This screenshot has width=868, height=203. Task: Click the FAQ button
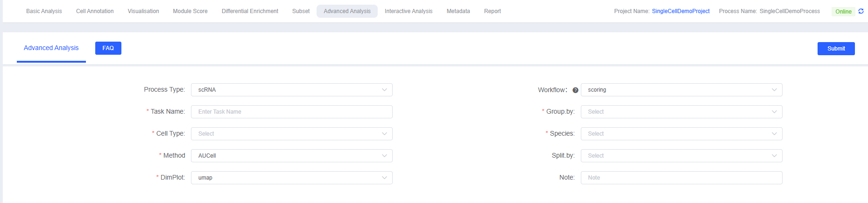tap(108, 48)
